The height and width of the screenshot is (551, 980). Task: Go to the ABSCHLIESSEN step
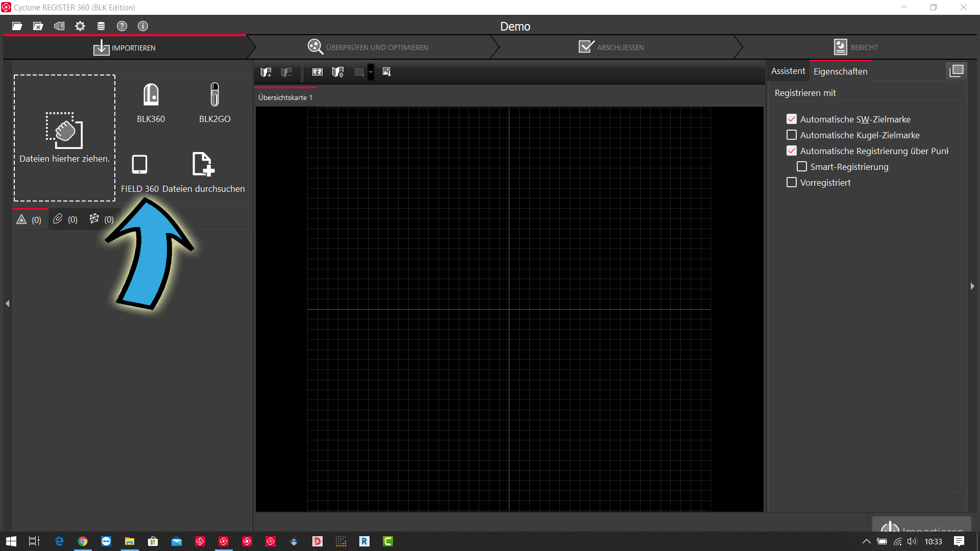click(x=611, y=47)
